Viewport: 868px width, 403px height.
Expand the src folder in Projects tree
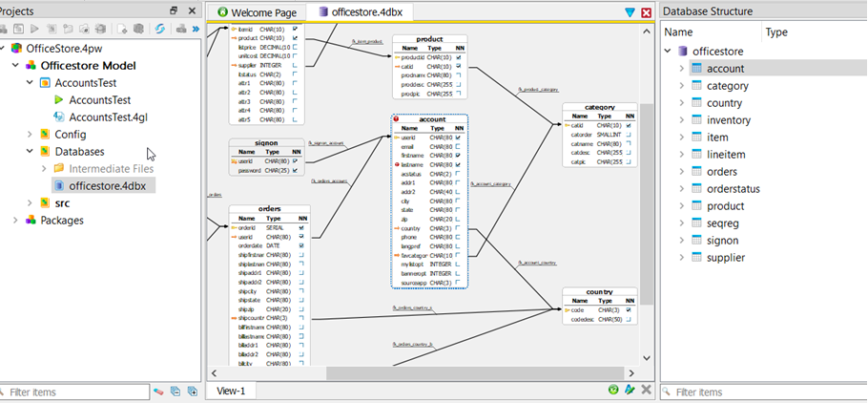coord(31,202)
